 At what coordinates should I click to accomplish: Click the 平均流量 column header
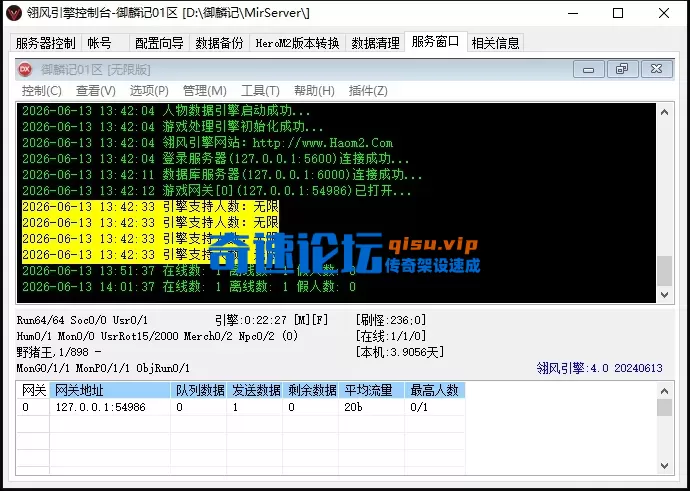pos(371,390)
